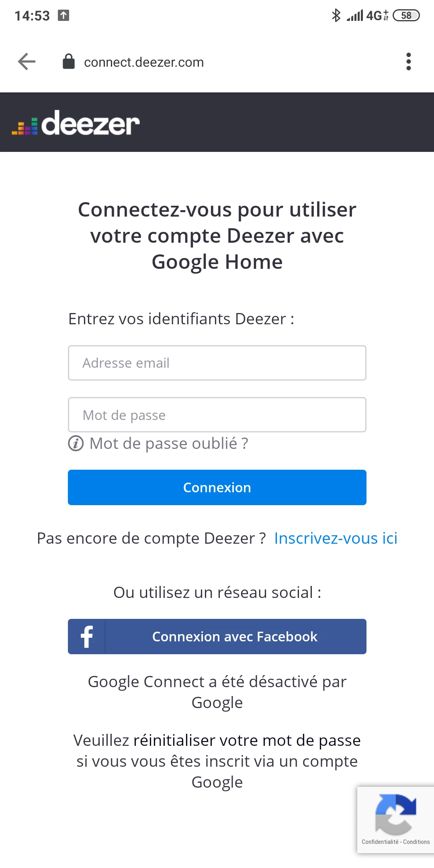This screenshot has width=434, height=868.
Task: Click the Deezer logo in header
Action: 76,123
